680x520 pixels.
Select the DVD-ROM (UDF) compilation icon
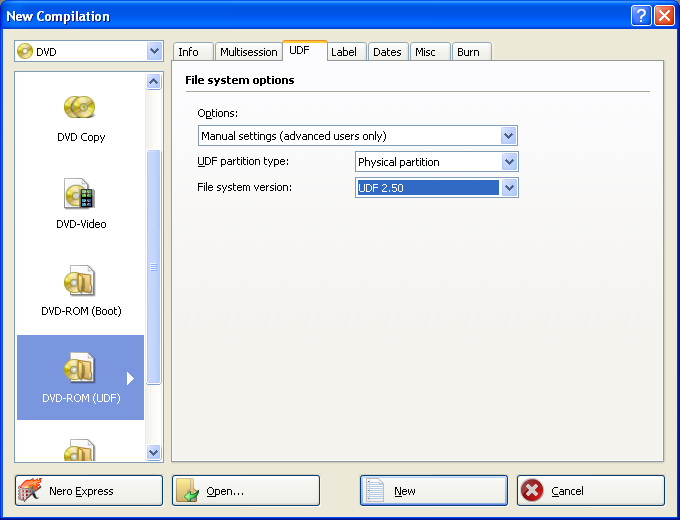point(80,368)
